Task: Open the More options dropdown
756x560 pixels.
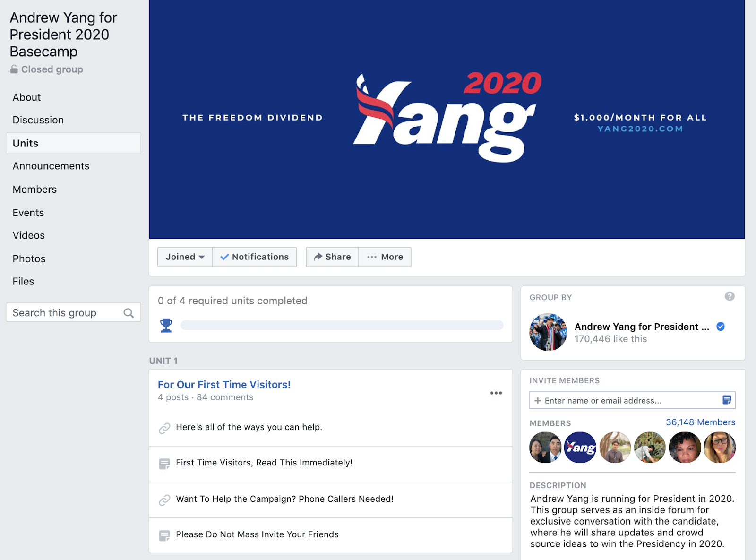Action: point(385,257)
